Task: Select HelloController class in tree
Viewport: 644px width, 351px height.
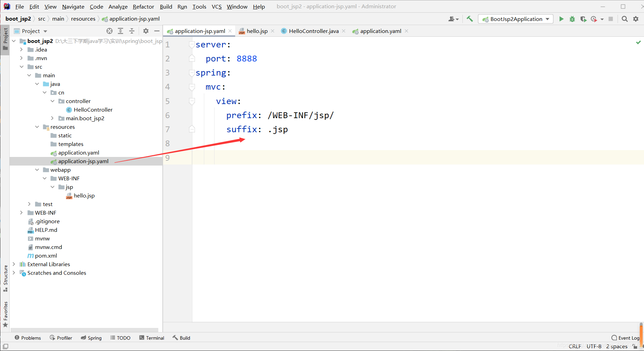Action: (93, 110)
